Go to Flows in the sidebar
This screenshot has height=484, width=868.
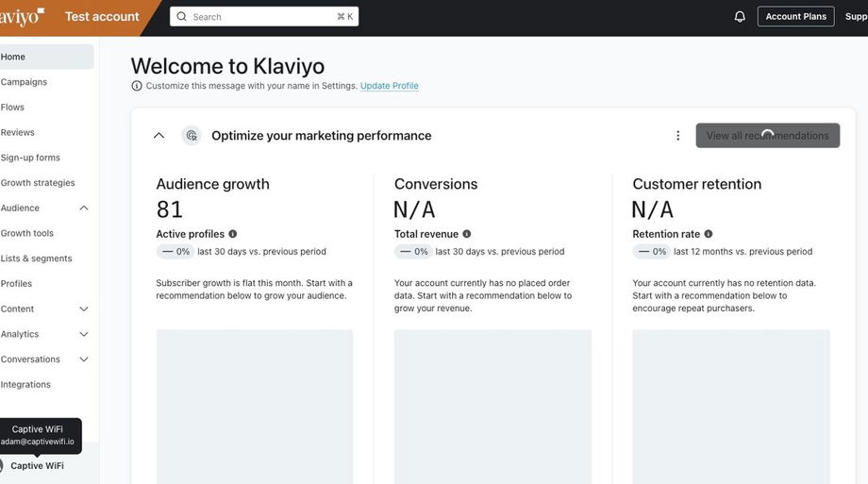pos(13,108)
